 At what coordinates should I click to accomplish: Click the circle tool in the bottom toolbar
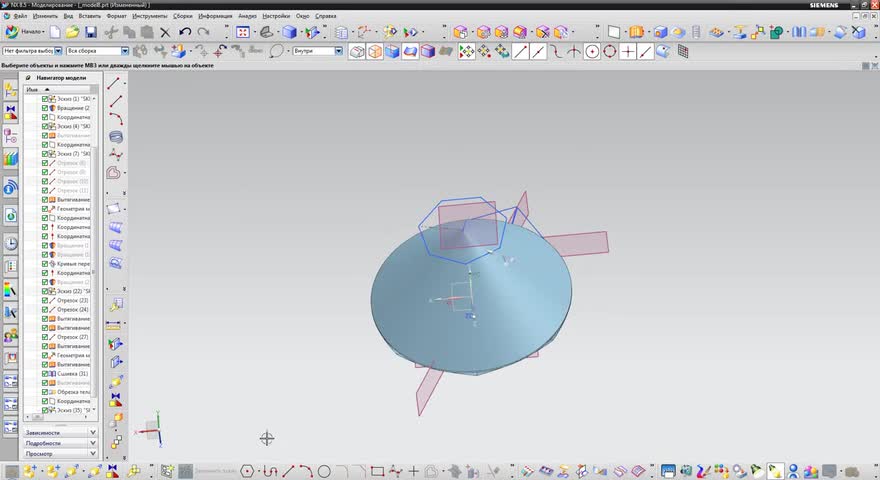(x=324, y=471)
